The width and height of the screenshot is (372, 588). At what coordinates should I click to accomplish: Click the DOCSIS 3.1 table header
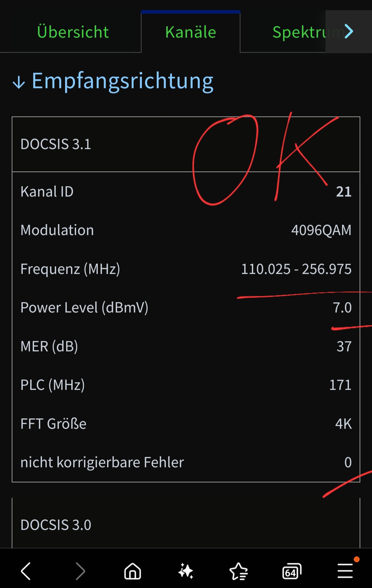point(56,144)
